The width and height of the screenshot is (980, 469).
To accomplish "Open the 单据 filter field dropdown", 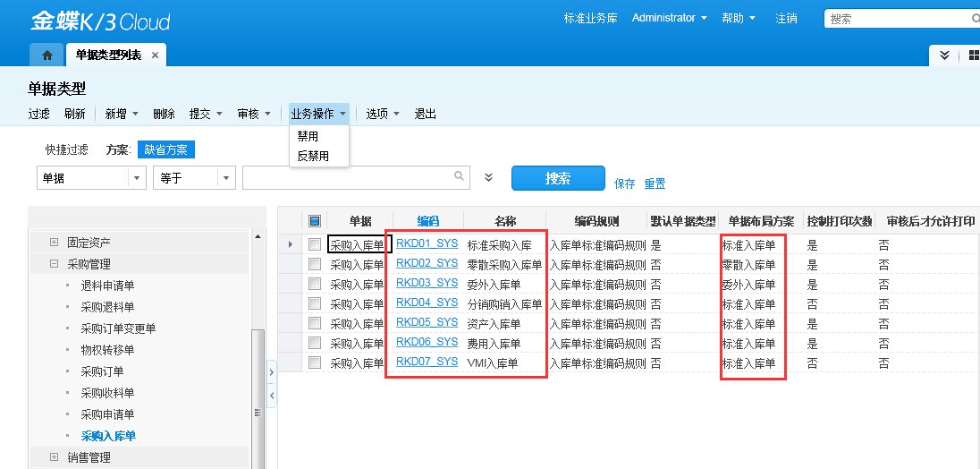I will tap(137, 178).
